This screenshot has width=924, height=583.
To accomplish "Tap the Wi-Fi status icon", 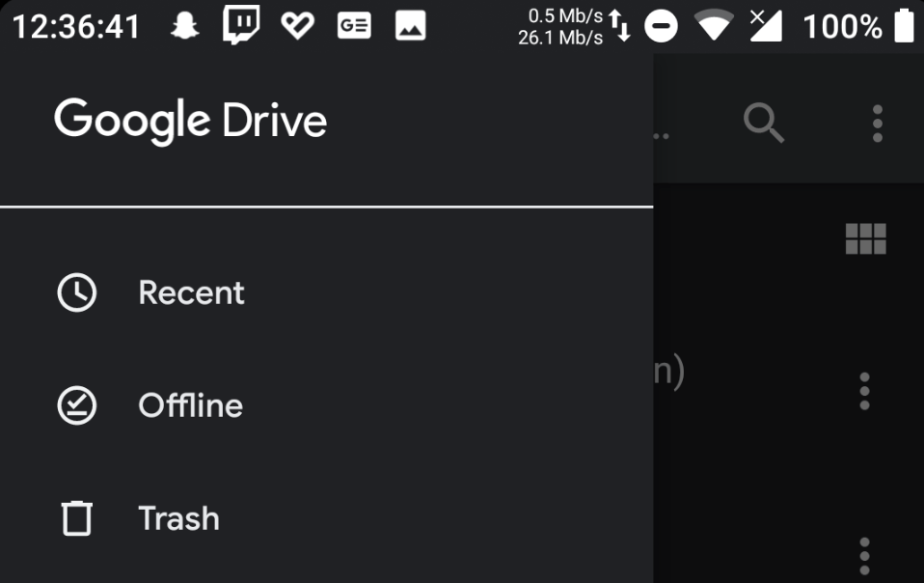I will (714, 26).
